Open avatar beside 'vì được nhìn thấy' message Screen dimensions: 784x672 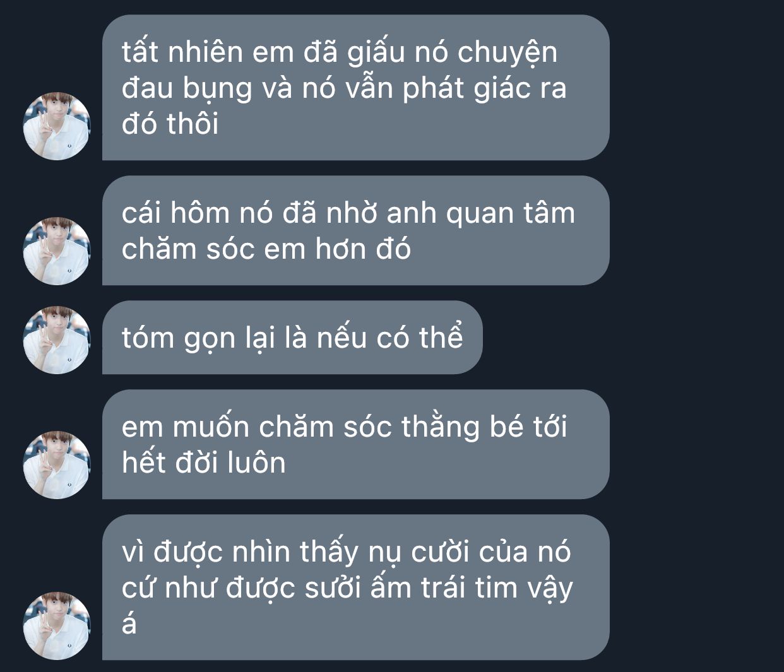pos(57,626)
